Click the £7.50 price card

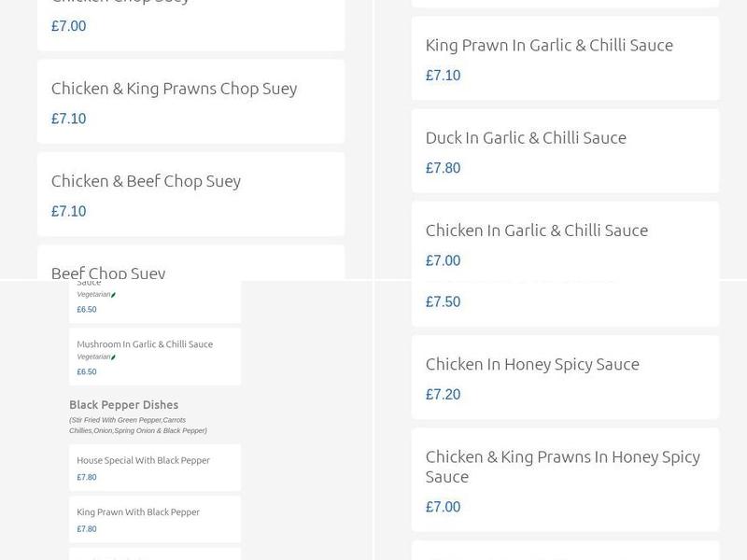pyautogui.click(x=443, y=302)
